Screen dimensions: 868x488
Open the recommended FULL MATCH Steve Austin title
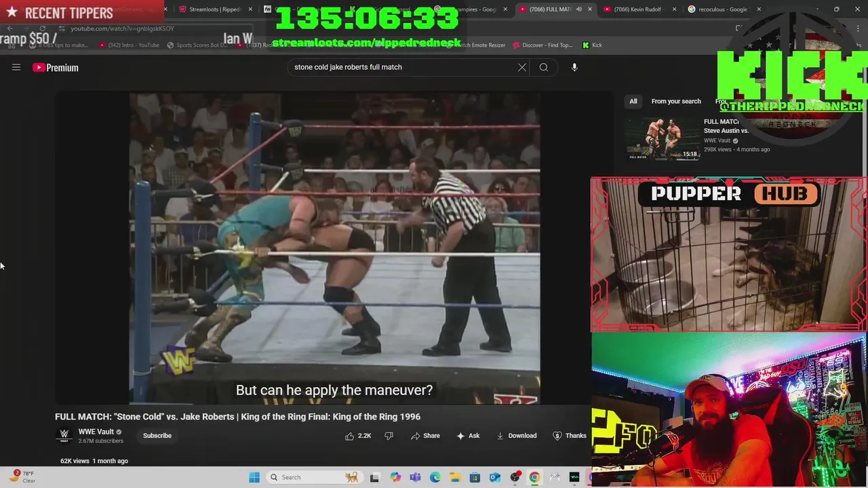point(726,126)
